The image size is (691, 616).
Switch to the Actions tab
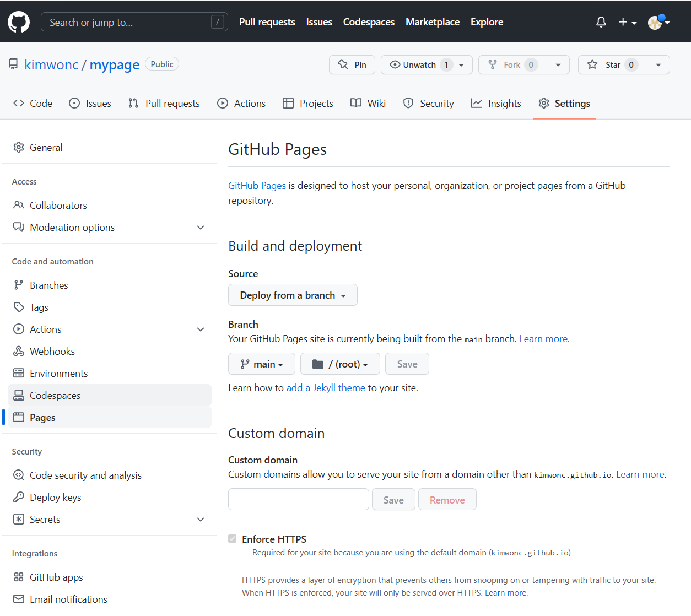point(241,103)
